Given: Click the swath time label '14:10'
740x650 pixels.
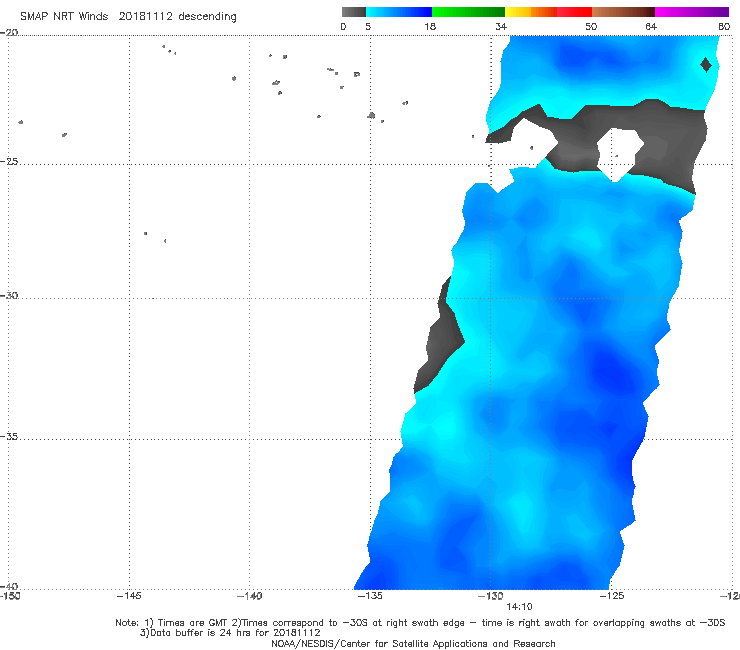Looking at the screenshot, I should pyautogui.click(x=519, y=607).
